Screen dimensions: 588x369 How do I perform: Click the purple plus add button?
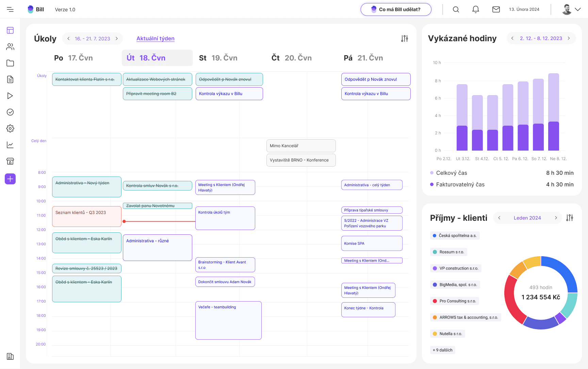10,179
